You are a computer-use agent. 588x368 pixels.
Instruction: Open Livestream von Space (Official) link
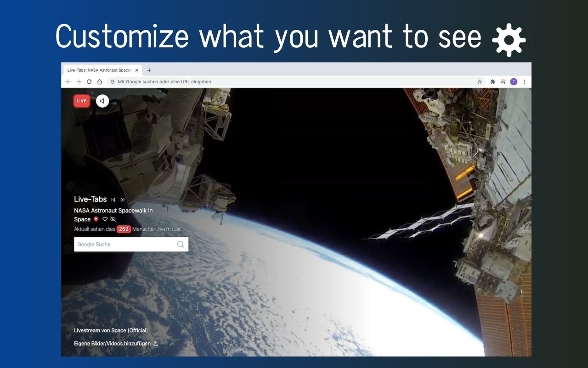(x=111, y=330)
